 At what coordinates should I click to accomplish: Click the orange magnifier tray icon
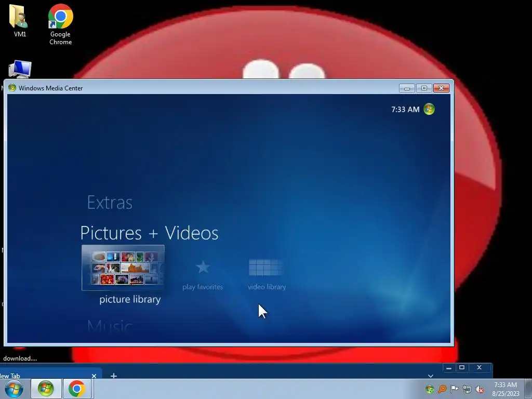[x=442, y=389]
